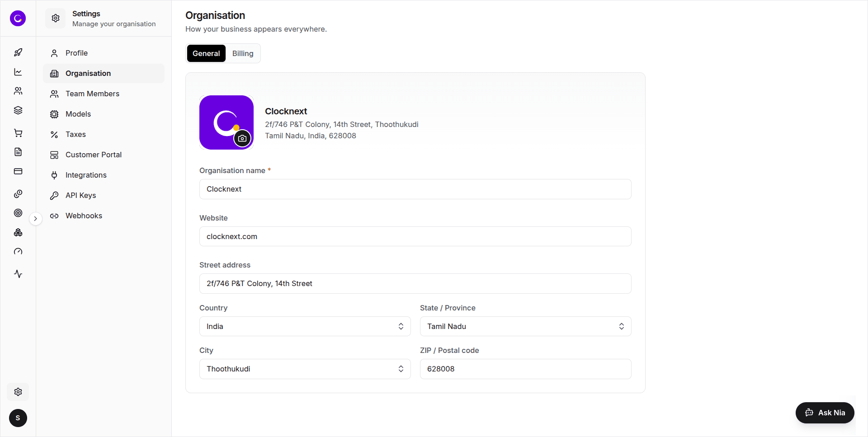Screen dimensions: 868x437
Task: Open the coins icon in the left rail
Action: pos(18,194)
